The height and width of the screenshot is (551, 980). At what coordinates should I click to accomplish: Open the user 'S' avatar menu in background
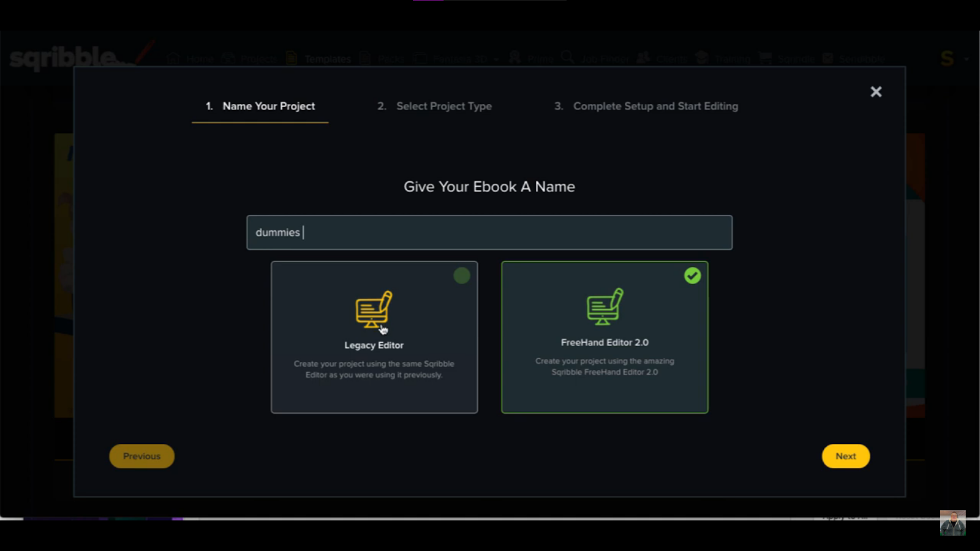coord(947,59)
